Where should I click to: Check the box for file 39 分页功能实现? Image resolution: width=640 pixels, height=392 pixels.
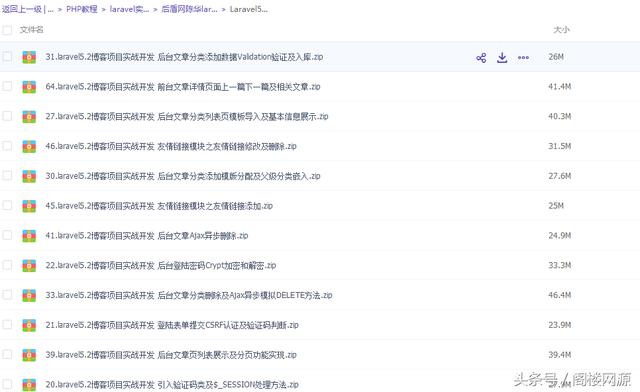click(x=7, y=354)
